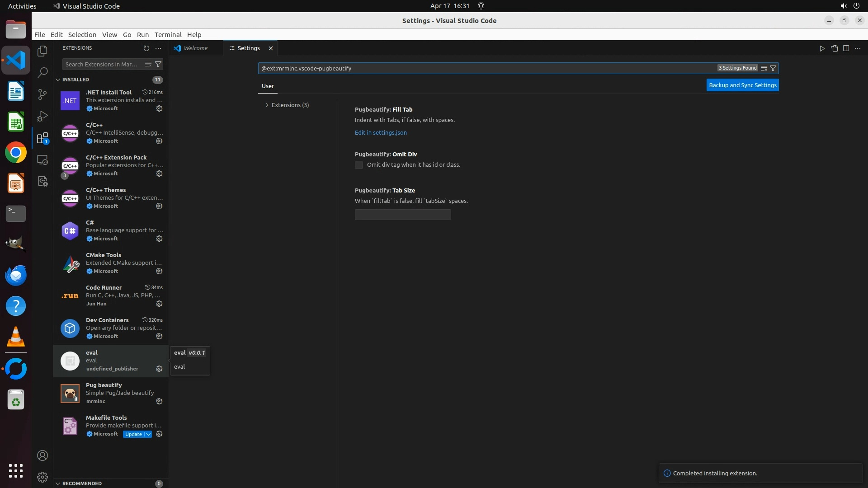This screenshot has width=868, height=488.
Task: Click the filter extensions funnel icon
Action: click(158, 64)
